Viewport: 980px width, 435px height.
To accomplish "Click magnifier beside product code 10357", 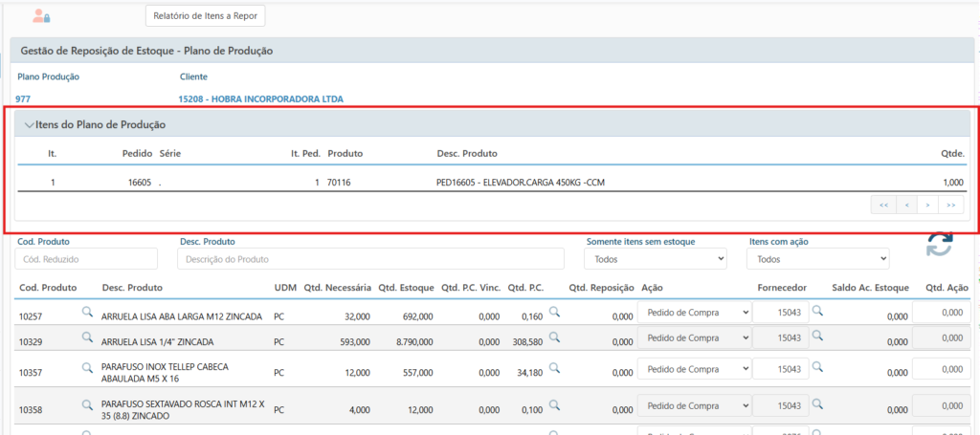I will (x=87, y=365).
